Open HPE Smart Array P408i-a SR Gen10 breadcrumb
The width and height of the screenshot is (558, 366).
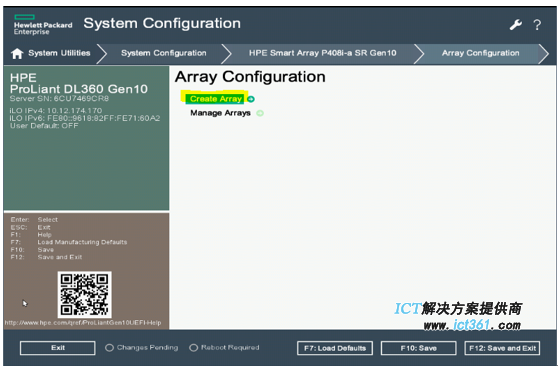(x=322, y=53)
